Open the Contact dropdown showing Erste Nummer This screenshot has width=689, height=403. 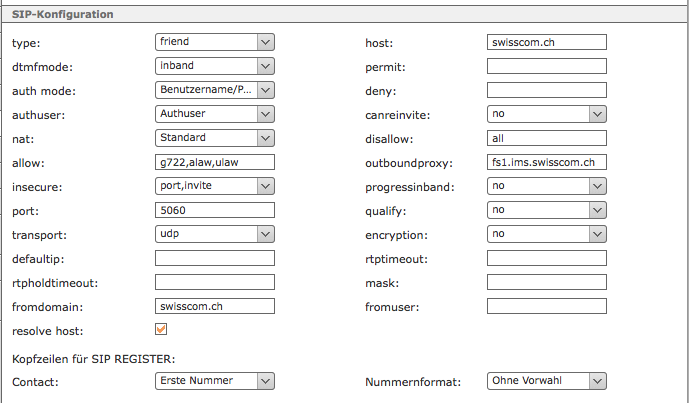215,381
